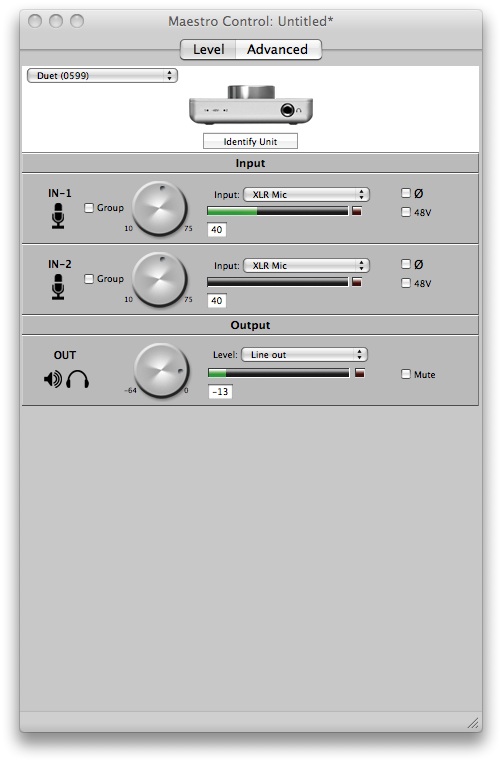Viewport: 502px width, 762px height.
Task: Click the output level meter
Action: point(279,373)
